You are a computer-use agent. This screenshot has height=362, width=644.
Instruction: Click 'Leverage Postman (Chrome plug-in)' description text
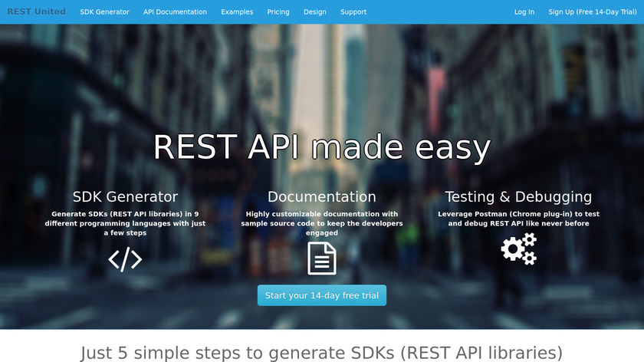518,219
